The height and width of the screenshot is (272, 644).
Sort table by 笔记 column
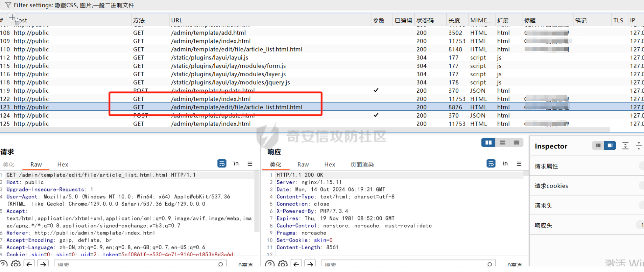click(x=592, y=20)
